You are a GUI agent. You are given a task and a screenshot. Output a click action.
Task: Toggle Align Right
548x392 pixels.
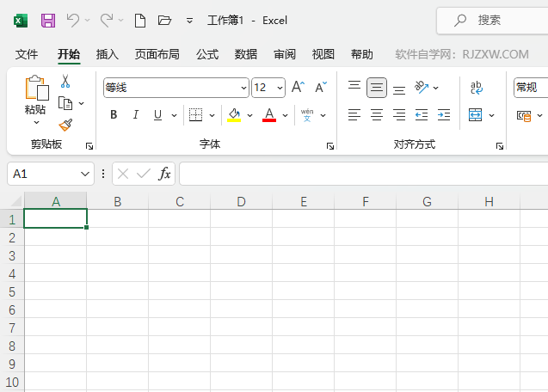point(399,114)
